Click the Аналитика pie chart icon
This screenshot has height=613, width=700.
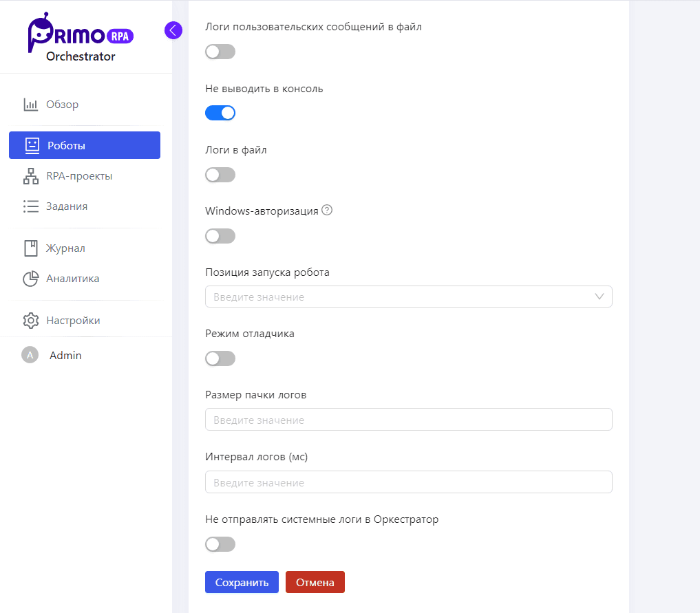pos(31,279)
